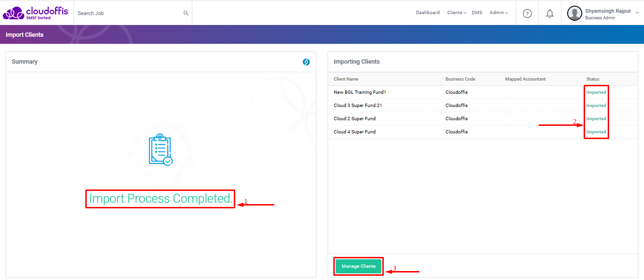Viewport: 644px width, 280px height.
Task: Click Imported status for Cloud 3 Super Fund 21
Action: click(596, 106)
